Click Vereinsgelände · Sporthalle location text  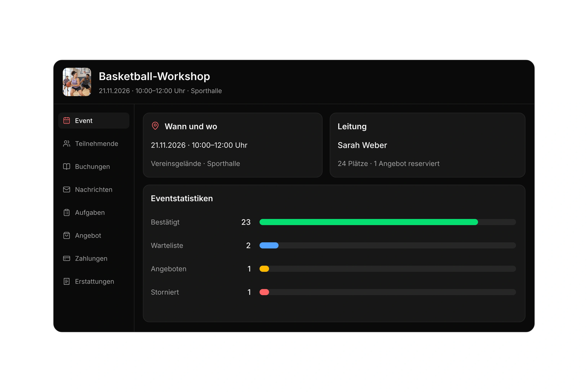pos(195,163)
